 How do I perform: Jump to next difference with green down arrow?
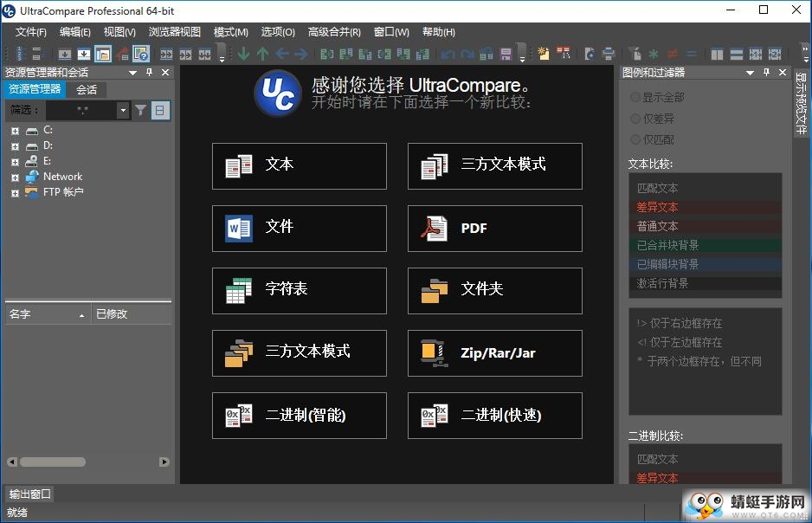point(243,54)
